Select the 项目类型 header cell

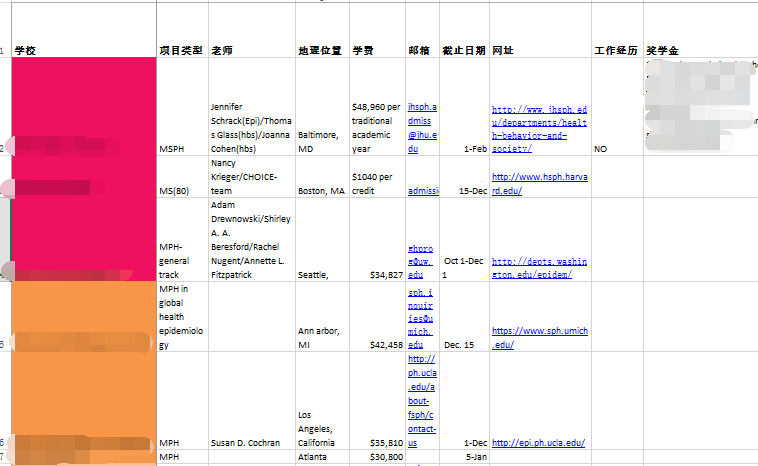pos(182,30)
